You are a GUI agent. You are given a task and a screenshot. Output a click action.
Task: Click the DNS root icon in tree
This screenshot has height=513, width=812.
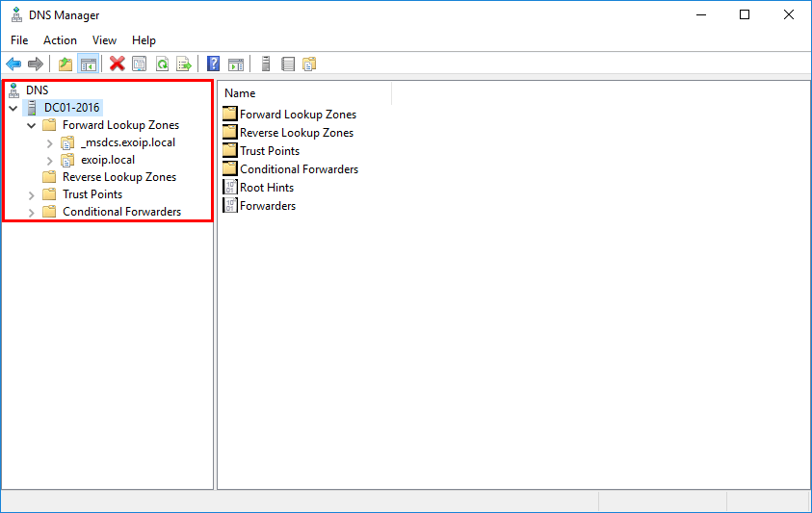(x=14, y=90)
